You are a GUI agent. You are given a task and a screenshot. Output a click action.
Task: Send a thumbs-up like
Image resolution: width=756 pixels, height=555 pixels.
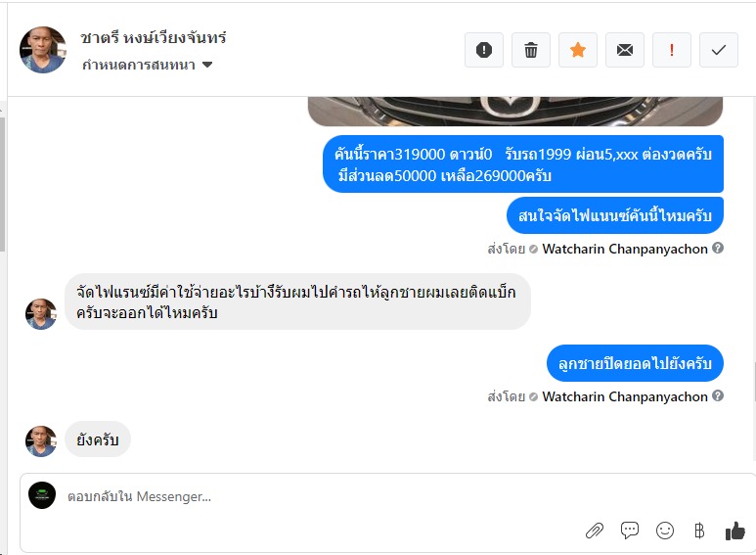[735, 531]
